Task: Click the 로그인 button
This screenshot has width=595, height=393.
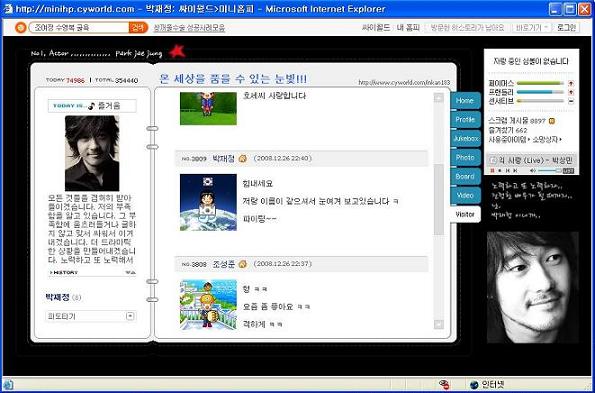Action: point(567,28)
